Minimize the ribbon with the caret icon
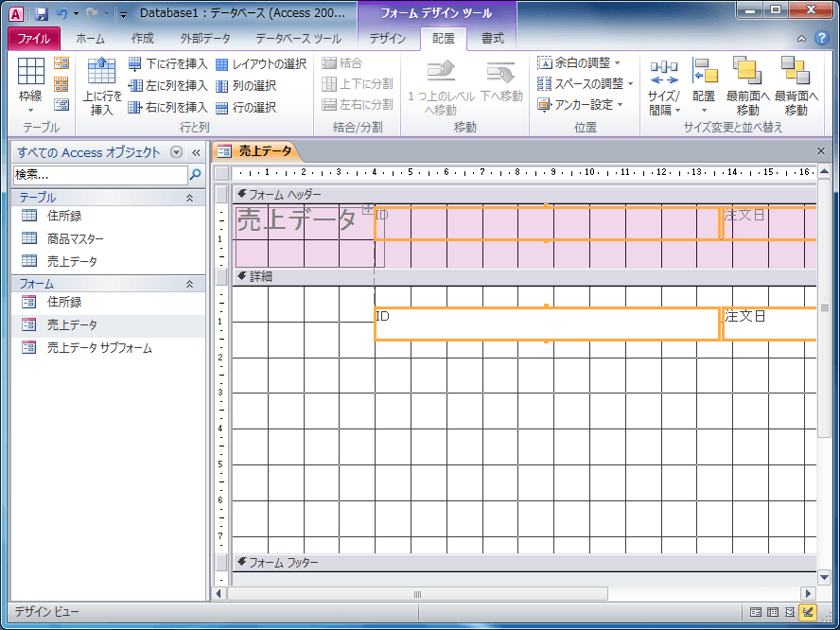840x630 pixels. 801,39
